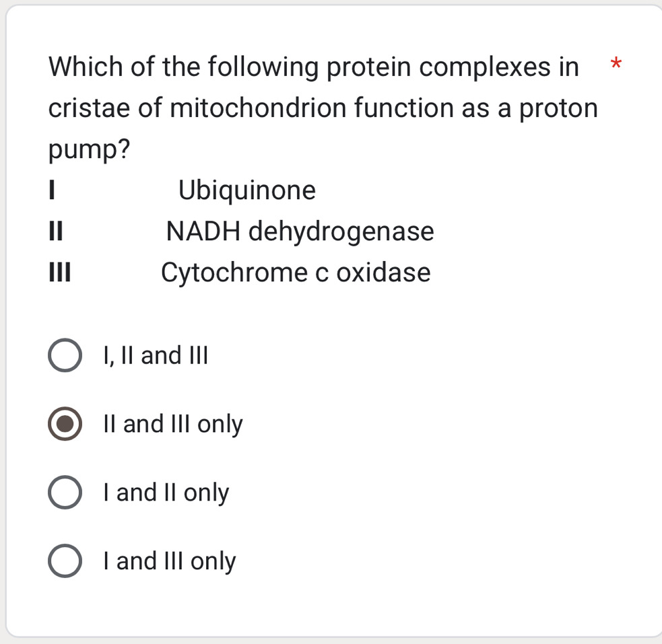Click the 'Cytochrome c oxidase' option label
This screenshot has width=662, height=644.
(x=296, y=273)
